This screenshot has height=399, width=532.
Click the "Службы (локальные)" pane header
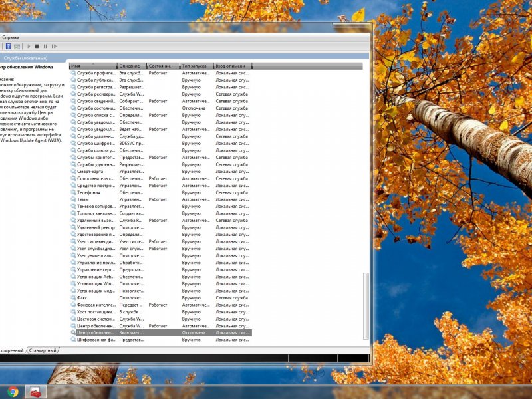pyautogui.click(x=26, y=58)
